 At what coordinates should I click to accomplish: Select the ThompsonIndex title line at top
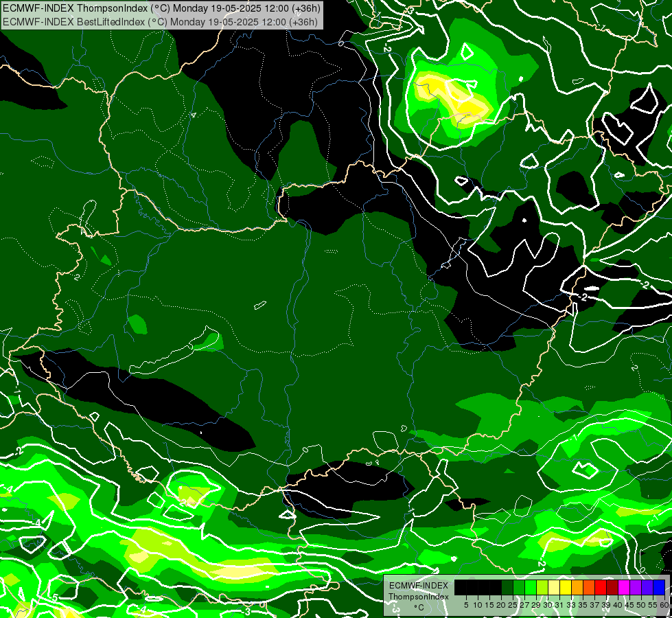point(160,8)
